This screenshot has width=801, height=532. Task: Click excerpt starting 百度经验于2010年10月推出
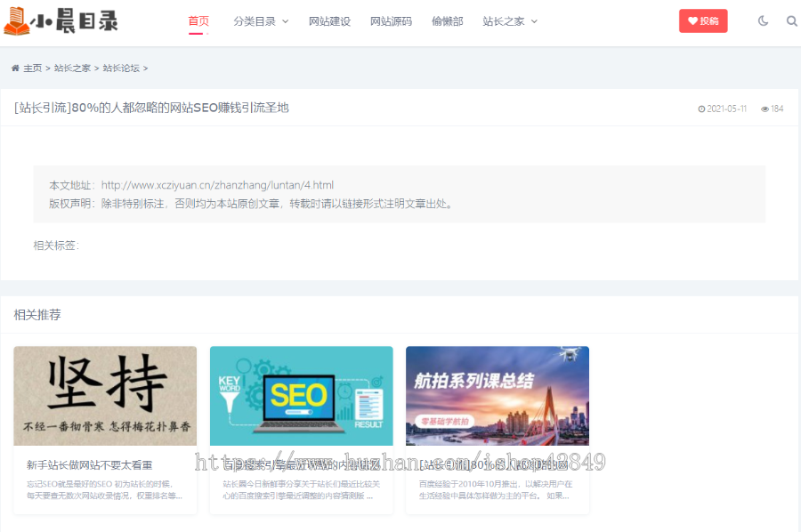[x=496, y=489]
